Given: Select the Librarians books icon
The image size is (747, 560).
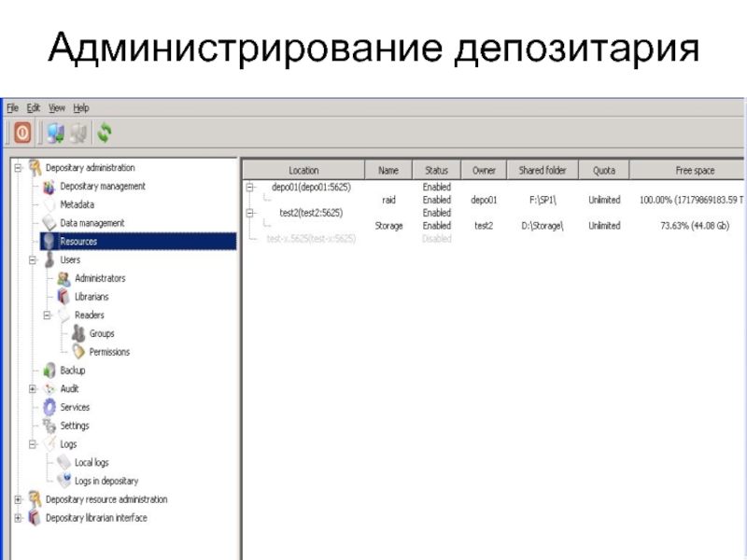Looking at the screenshot, I should coord(63,297).
